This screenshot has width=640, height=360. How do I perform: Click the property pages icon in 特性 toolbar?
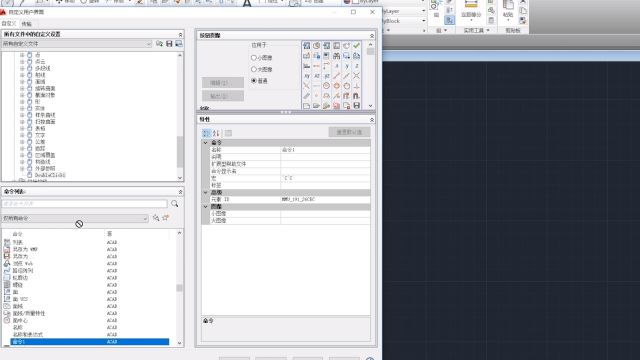click(228, 133)
